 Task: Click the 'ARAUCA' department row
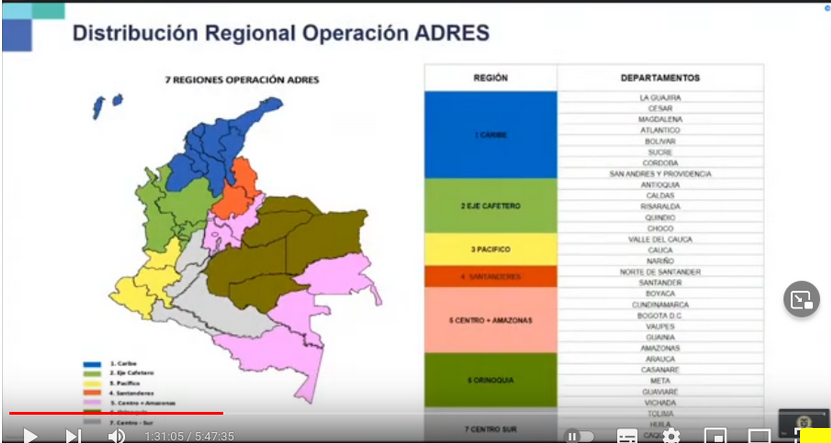[660, 359]
